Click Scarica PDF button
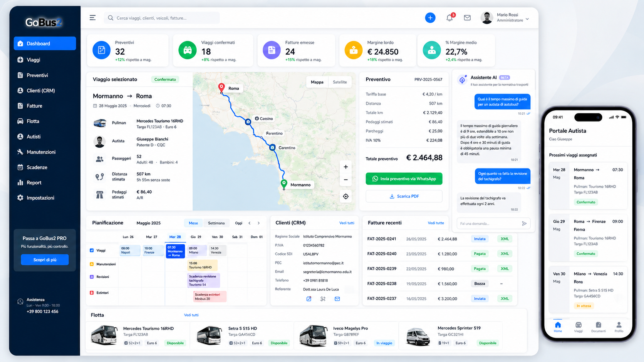This screenshot has width=644, height=362. pyautogui.click(x=404, y=196)
